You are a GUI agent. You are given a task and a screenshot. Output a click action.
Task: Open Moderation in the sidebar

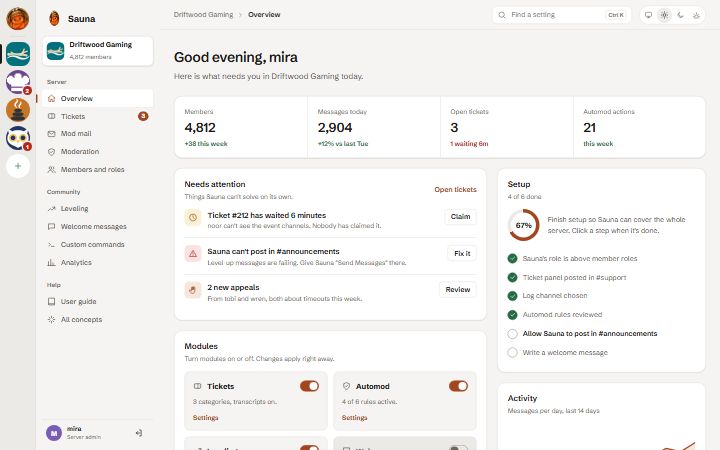pyautogui.click(x=97, y=152)
